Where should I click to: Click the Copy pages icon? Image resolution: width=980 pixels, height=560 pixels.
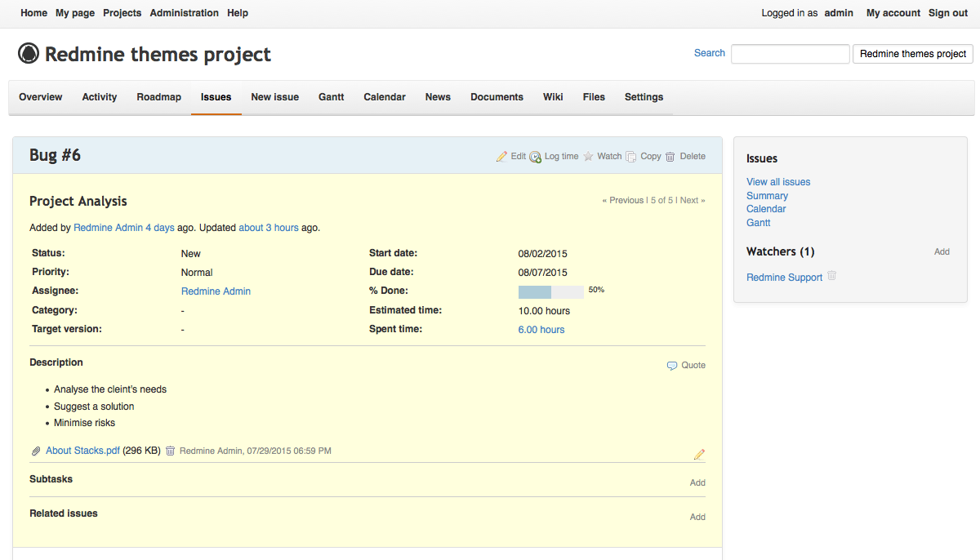631,157
